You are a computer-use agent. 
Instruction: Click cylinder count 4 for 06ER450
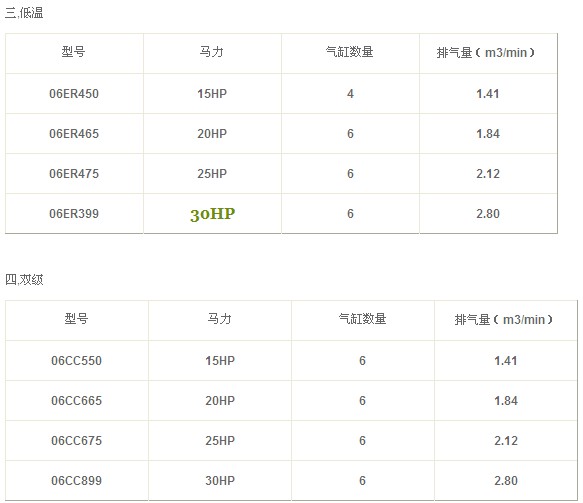click(350, 94)
